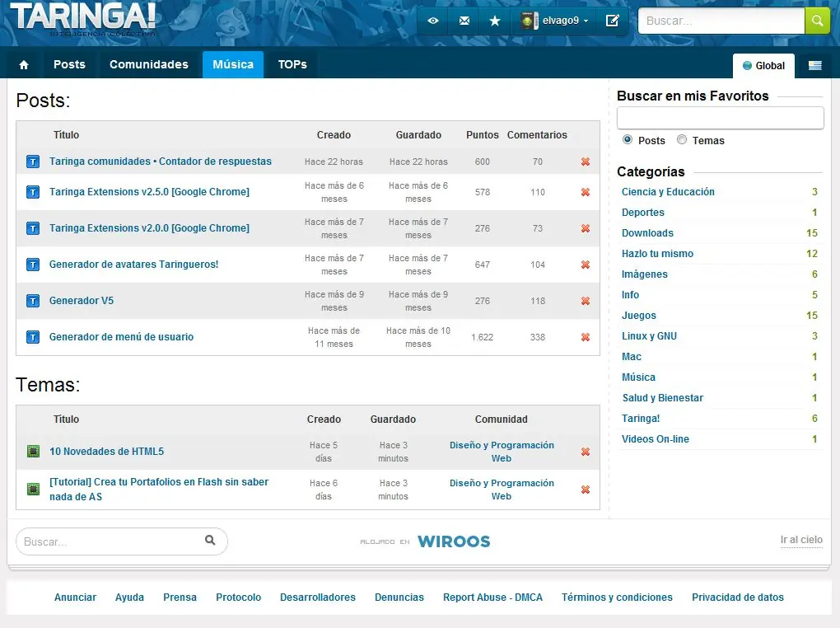Filter by Downloads category
Viewport: 840px width, 628px height.
click(x=647, y=233)
